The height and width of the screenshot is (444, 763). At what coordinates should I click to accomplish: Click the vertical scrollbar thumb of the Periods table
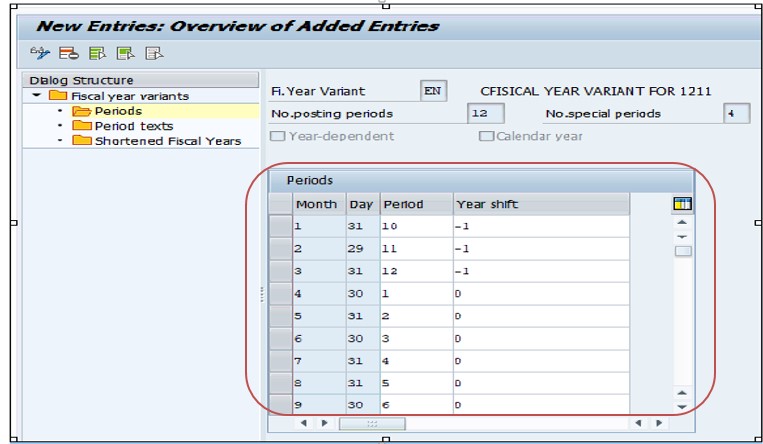683,251
